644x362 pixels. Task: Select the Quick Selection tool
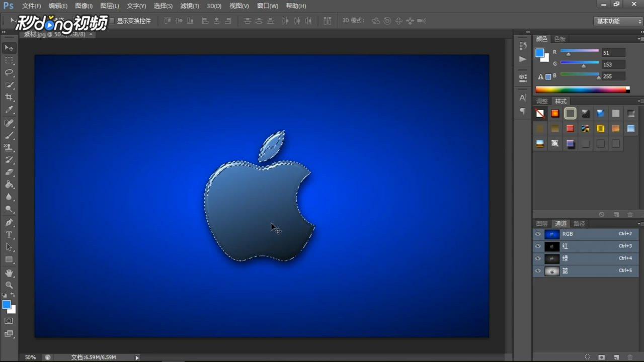click(9, 85)
